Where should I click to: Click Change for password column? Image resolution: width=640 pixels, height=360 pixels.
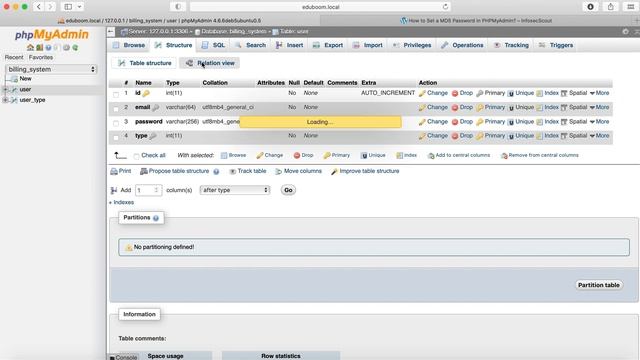click(433, 122)
